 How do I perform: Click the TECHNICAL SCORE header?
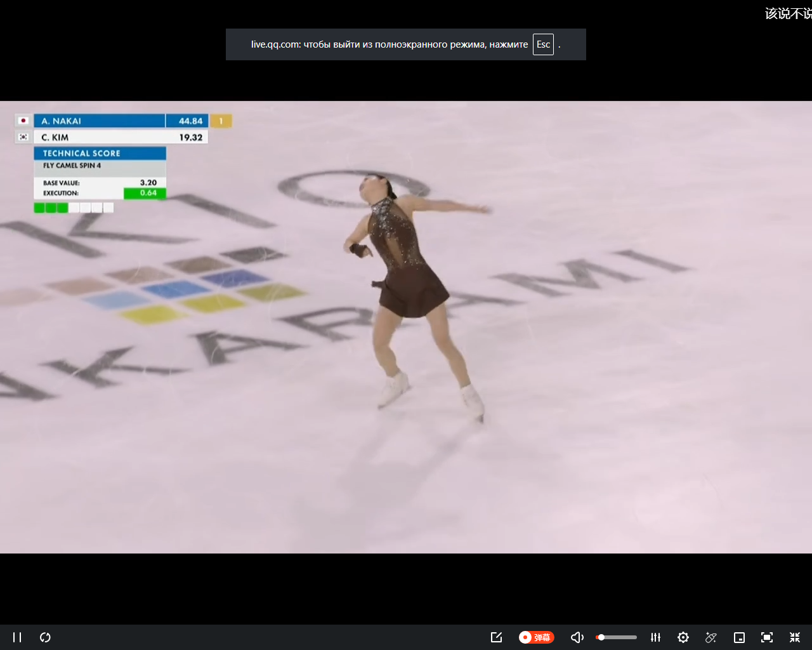pos(100,153)
